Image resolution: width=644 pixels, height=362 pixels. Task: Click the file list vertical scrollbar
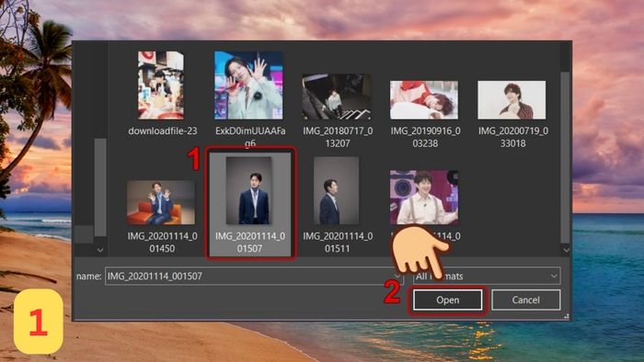tap(566, 158)
